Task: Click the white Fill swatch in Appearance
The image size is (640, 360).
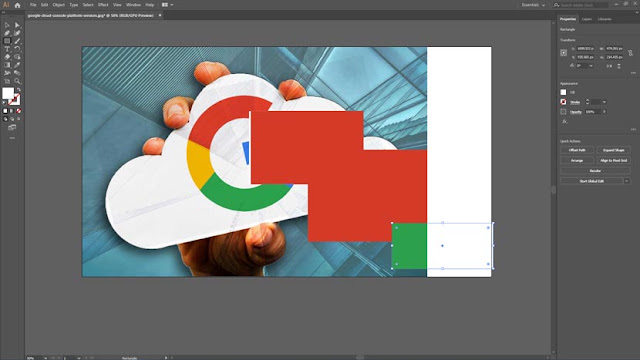Action: (563, 92)
